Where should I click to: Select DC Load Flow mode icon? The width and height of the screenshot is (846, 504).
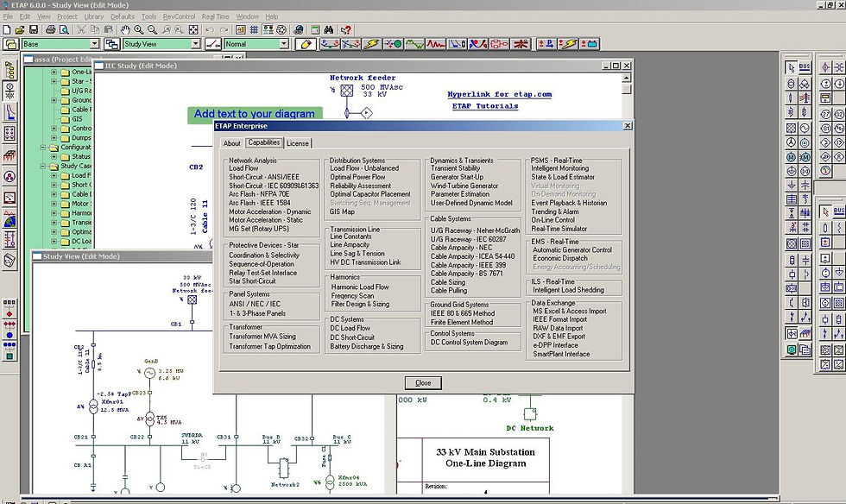coord(546,44)
